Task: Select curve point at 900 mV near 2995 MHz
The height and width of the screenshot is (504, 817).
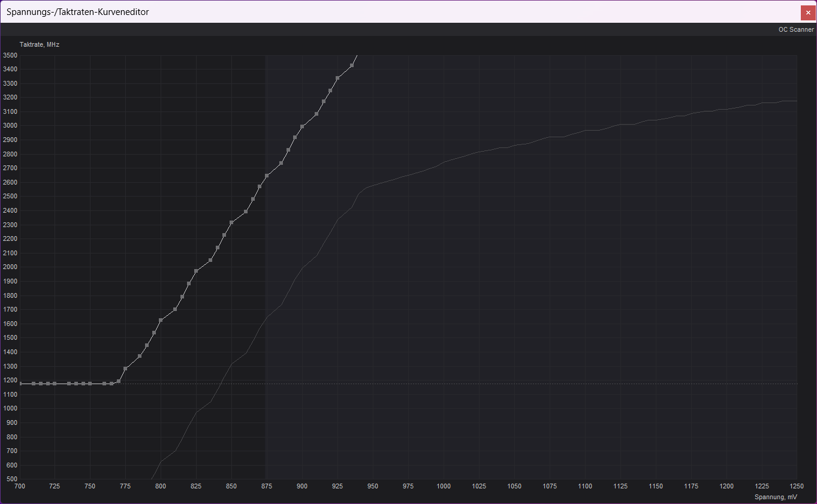Action: tap(302, 126)
